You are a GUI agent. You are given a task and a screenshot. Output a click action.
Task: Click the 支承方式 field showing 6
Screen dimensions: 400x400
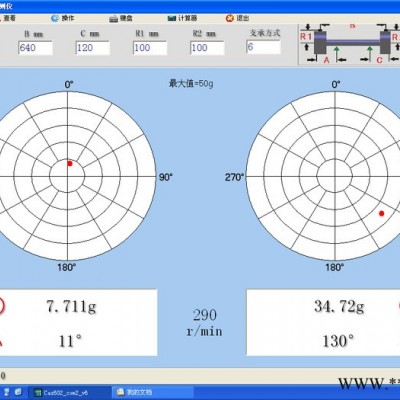click(x=263, y=47)
